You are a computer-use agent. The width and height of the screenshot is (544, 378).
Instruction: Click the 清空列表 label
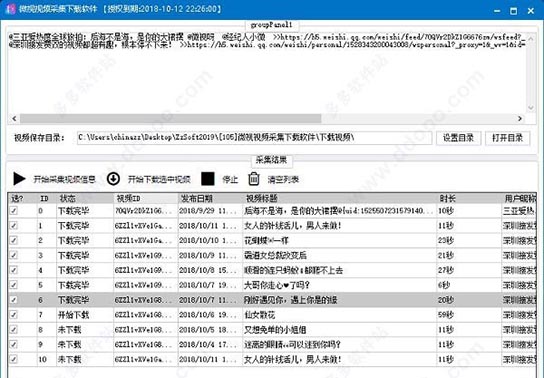283,180
